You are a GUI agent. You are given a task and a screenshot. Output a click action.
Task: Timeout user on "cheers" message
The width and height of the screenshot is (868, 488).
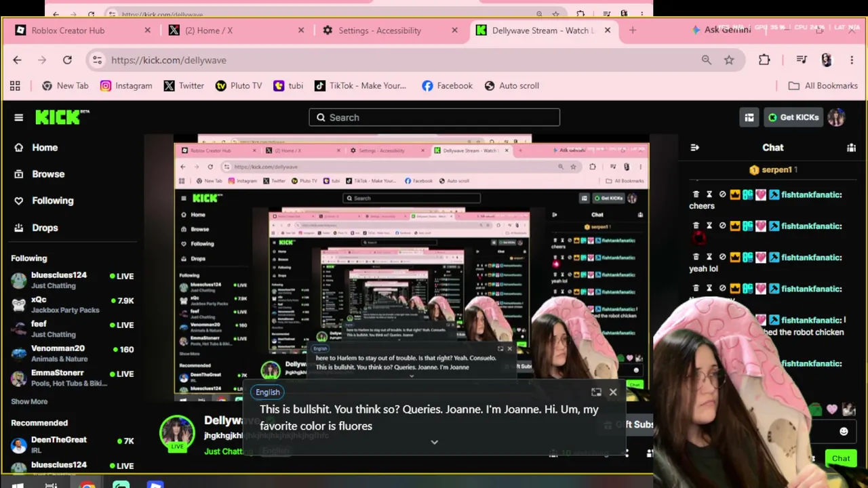(709, 195)
